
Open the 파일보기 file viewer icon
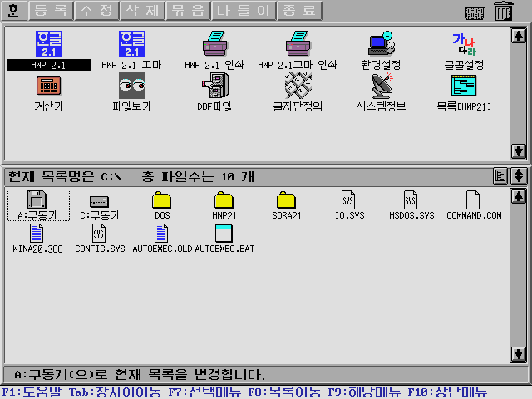click(x=132, y=86)
